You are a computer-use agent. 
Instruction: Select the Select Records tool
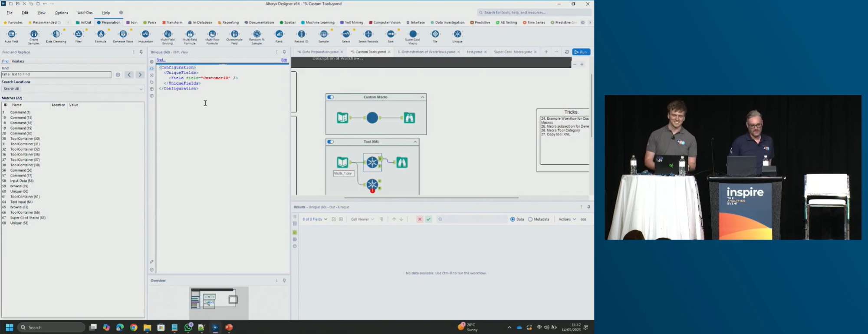tap(368, 36)
